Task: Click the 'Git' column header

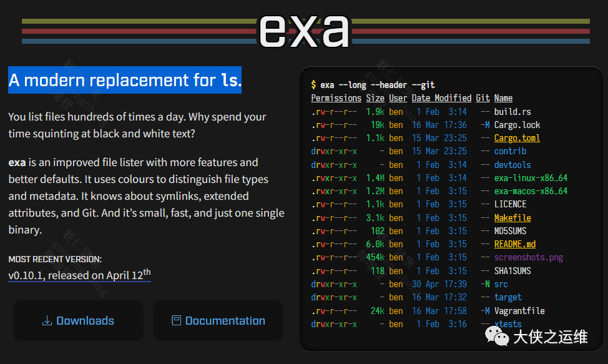Action: coord(483,98)
